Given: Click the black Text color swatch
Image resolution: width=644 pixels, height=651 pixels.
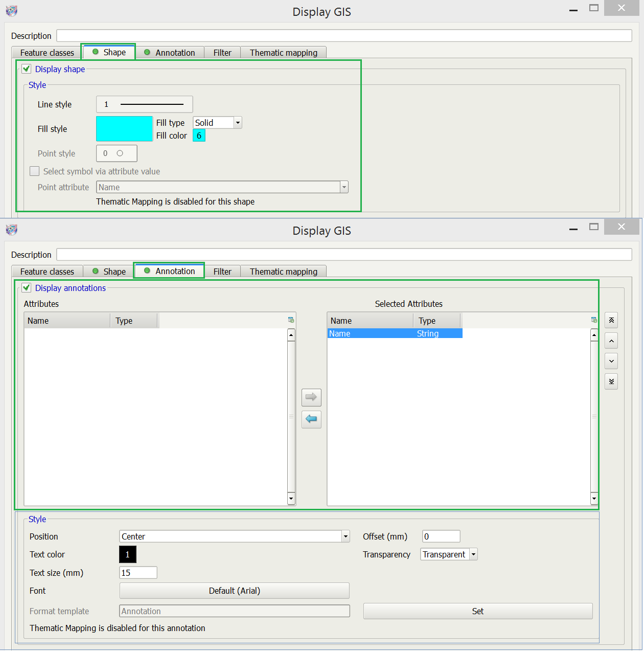Looking at the screenshot, I should [128, 554].
